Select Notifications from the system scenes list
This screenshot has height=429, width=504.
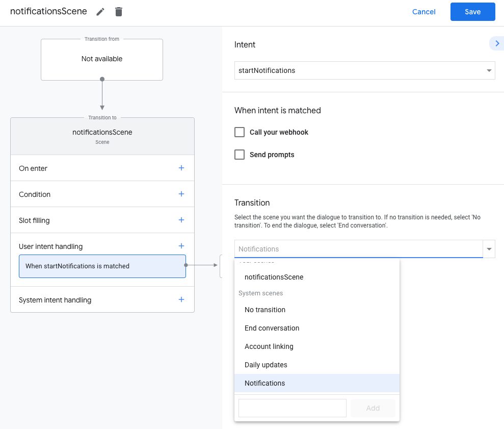pyautogui.click(x=265, y=383)
